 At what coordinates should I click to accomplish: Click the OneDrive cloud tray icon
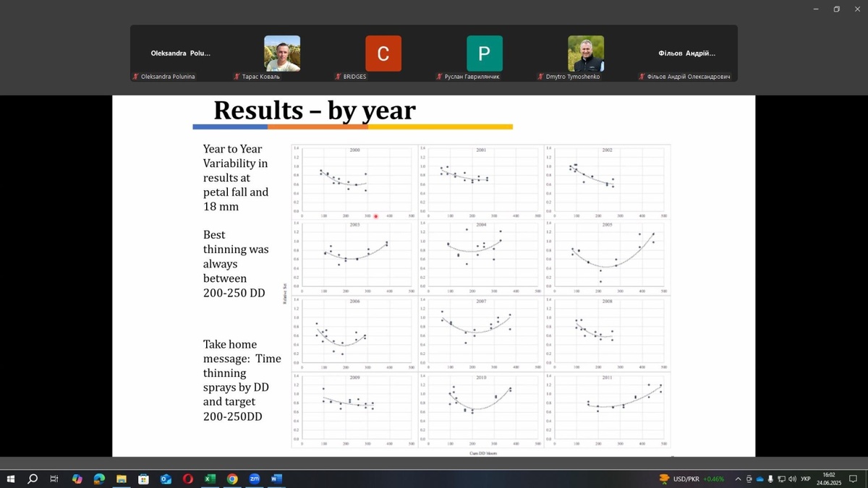point(759,479)
